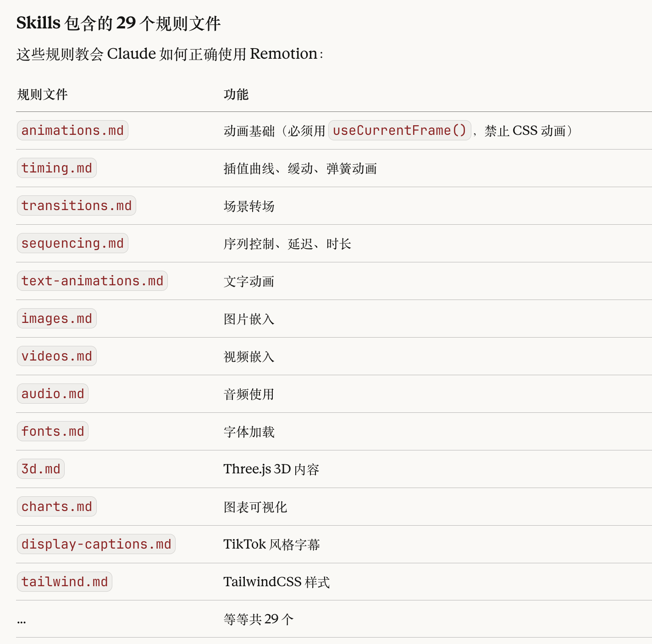Select the charts.md code chip

coord(56,507)
